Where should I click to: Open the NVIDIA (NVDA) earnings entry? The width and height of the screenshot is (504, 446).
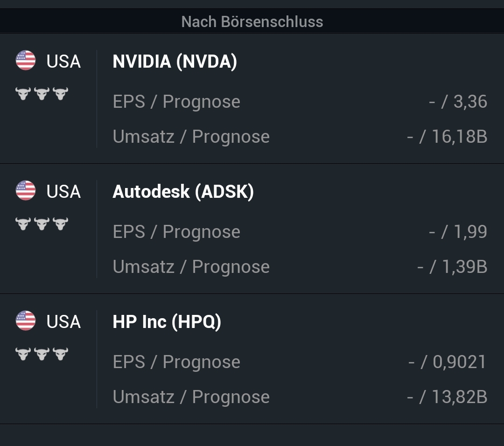coord(175,62)
